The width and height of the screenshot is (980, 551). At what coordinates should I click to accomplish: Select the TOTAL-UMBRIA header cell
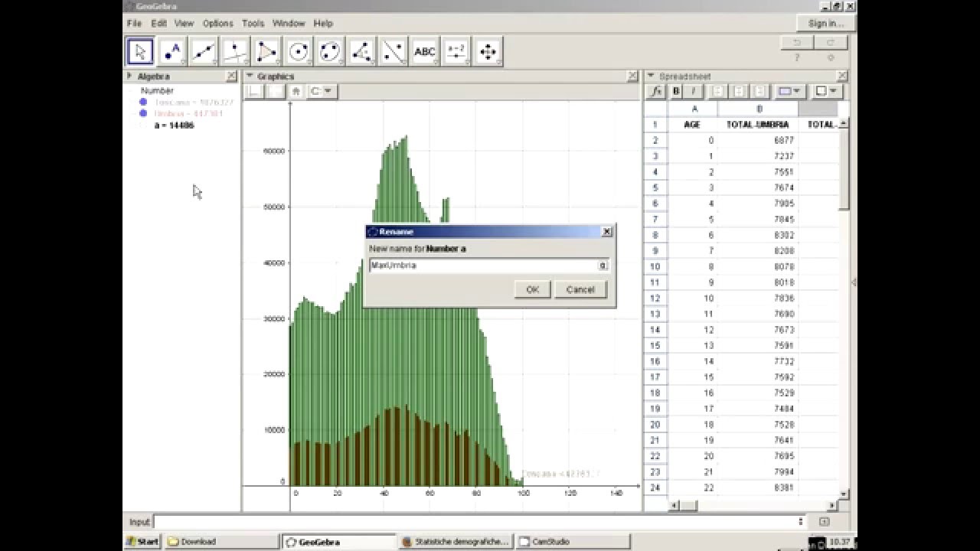pyautogui.click(x=757, y=125)
